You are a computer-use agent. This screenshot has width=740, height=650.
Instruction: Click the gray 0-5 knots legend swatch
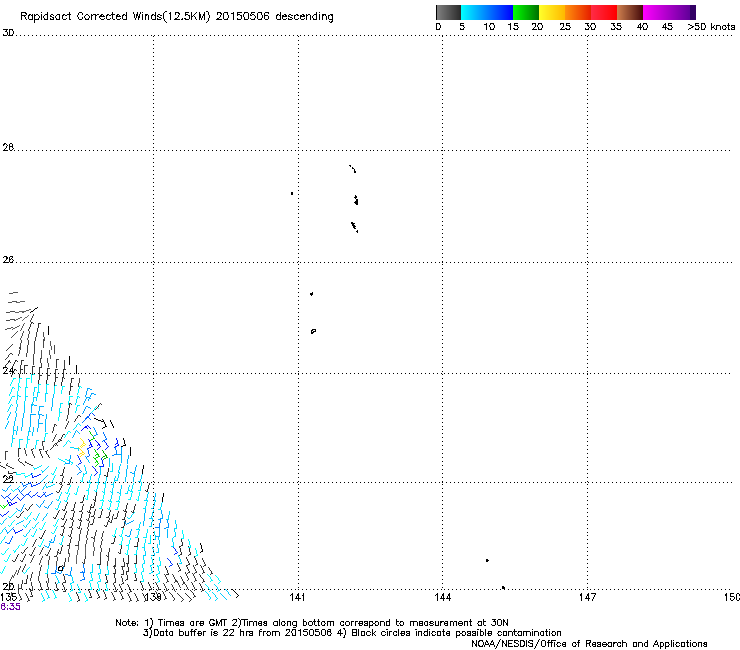(448, 12)
